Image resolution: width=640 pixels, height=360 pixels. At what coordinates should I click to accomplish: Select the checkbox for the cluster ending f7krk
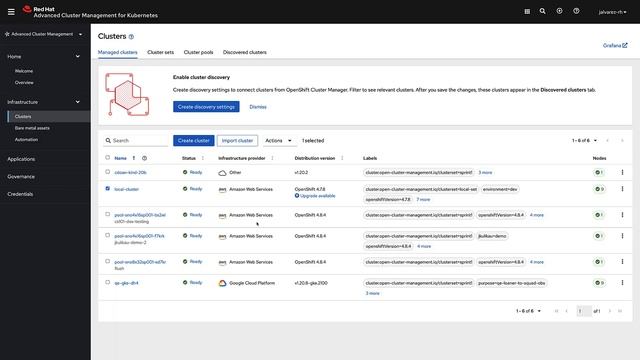point(107,235)
